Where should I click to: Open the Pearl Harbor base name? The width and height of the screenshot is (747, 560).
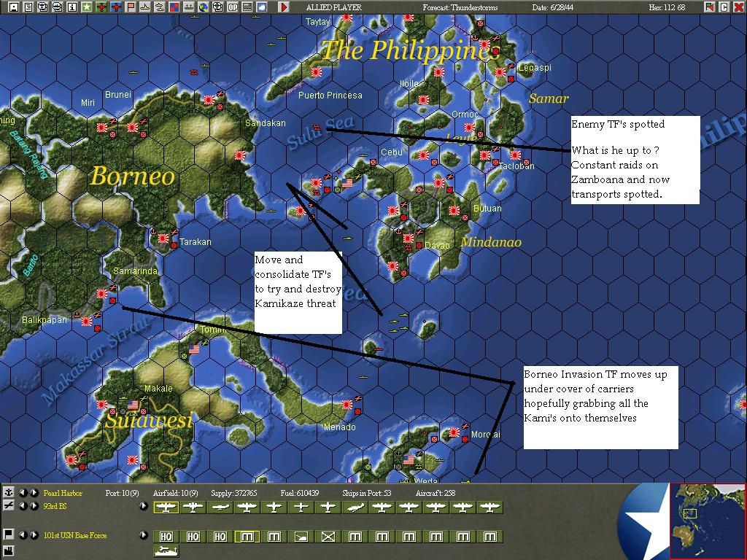[63, 493]
